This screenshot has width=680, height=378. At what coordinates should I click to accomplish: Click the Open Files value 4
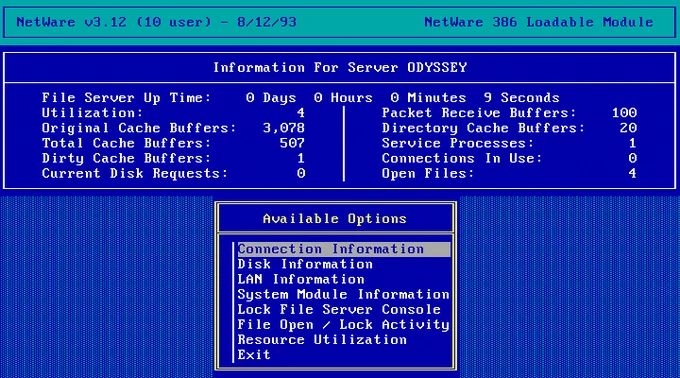pos(632,174)
